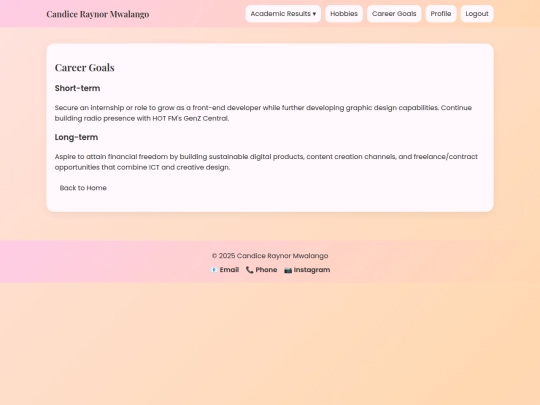Click the phone handset icon
540x405 pixels.
pyautogui.click(x=250, y=270)
